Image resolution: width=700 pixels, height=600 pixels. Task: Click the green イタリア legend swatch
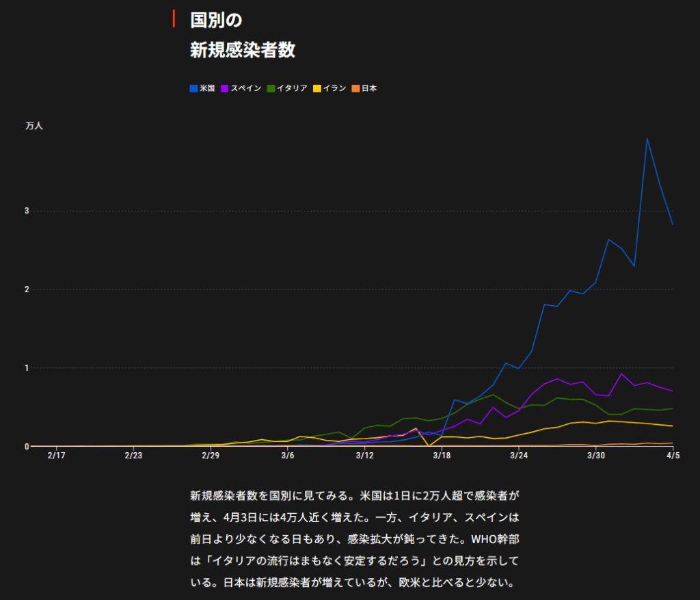click(271, 88)
